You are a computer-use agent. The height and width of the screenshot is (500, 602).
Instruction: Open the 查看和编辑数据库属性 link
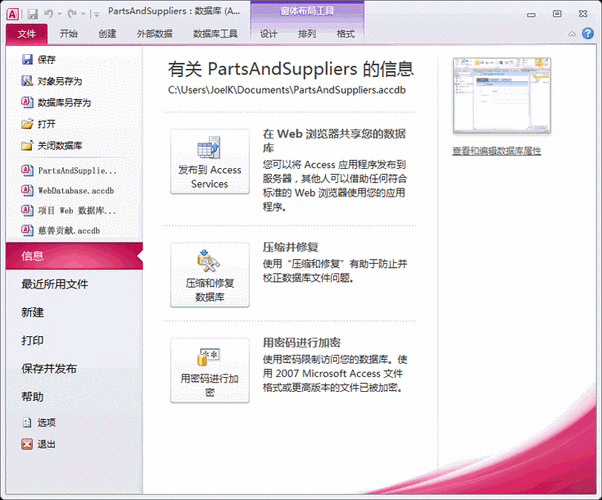pyautogui.click(x=496, y=151)
